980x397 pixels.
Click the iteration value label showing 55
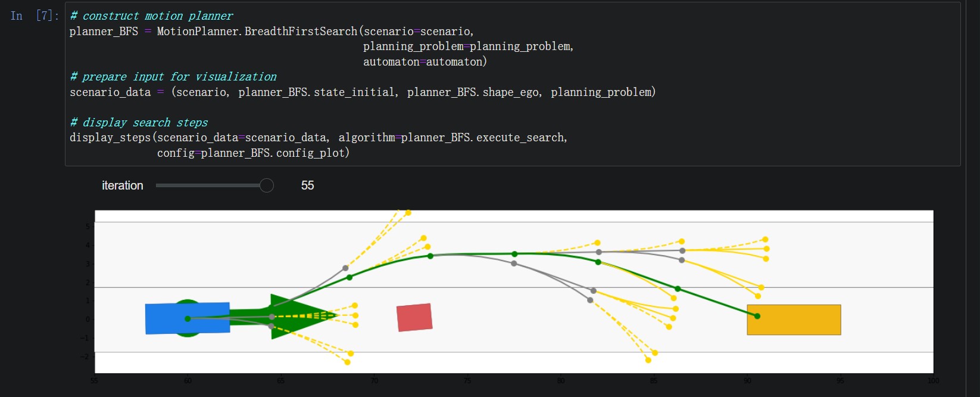(307, 185)
